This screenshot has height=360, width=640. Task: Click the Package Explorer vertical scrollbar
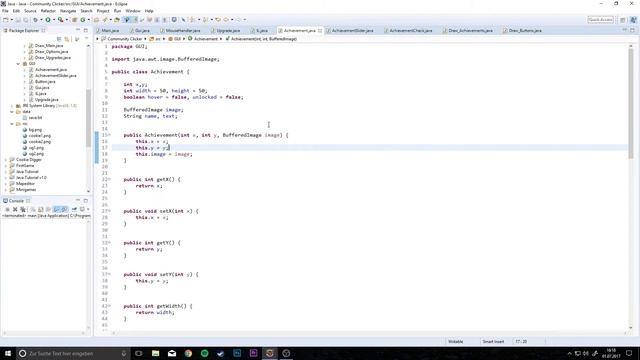[x=88, y=118]
